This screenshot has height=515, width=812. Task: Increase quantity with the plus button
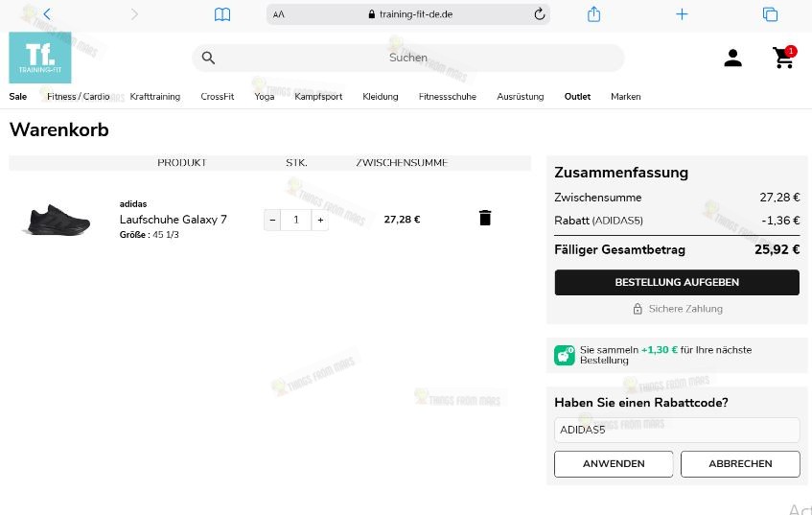(x=320, y=220)
